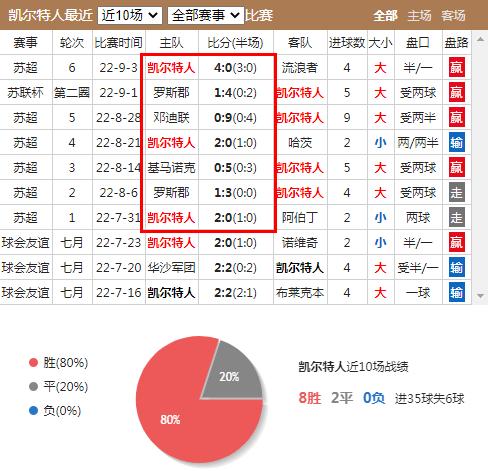Click home team 基马诺克

[x=171, y=167]
